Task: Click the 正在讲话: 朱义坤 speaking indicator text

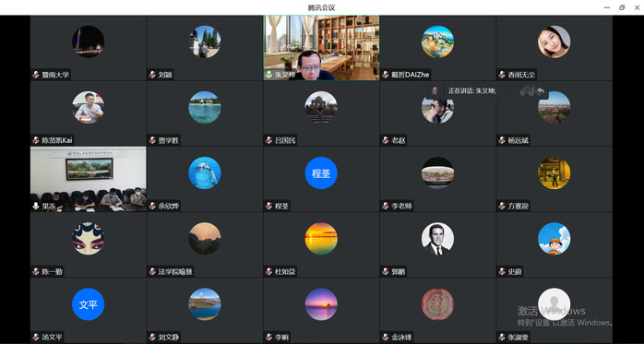Action: (471, 91)
